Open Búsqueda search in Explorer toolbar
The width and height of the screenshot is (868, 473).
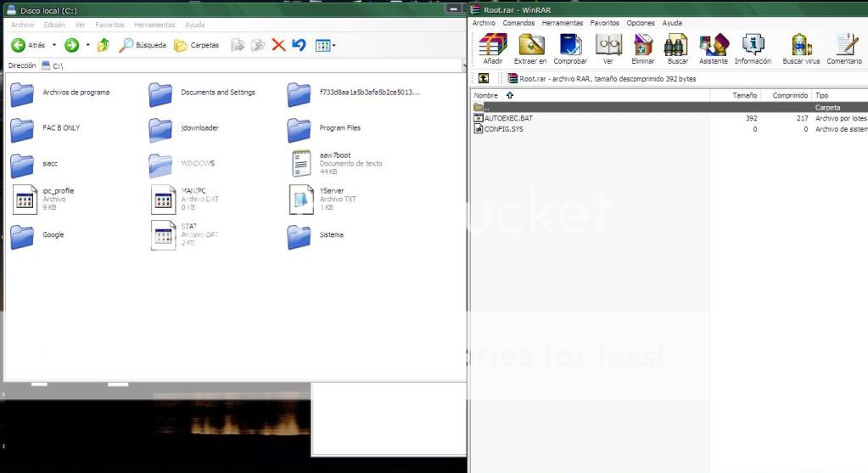pos(143,45)
